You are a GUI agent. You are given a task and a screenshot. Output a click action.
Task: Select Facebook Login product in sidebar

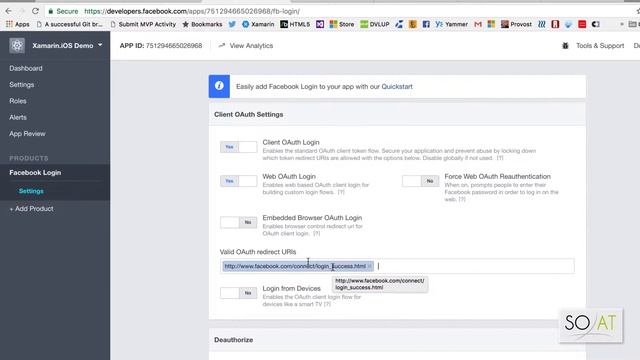(x=35, y=173)
